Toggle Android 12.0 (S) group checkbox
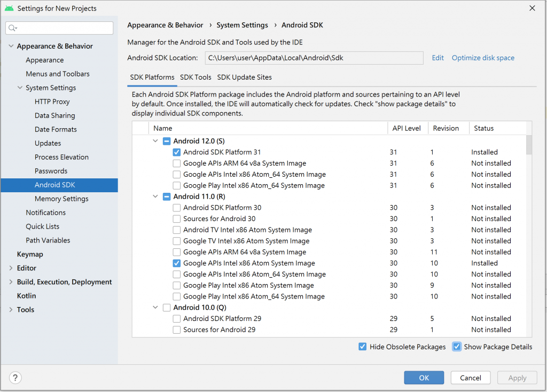547x392 pixels. (x=166, y=141)
